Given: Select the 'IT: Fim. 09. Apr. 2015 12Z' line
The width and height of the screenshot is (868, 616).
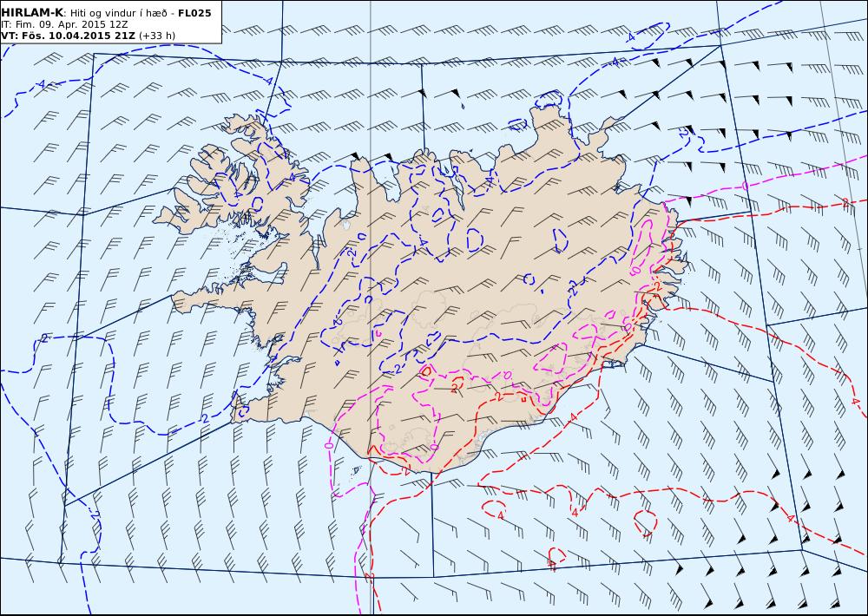Looking at the screenshot, I should click(64, 25).
